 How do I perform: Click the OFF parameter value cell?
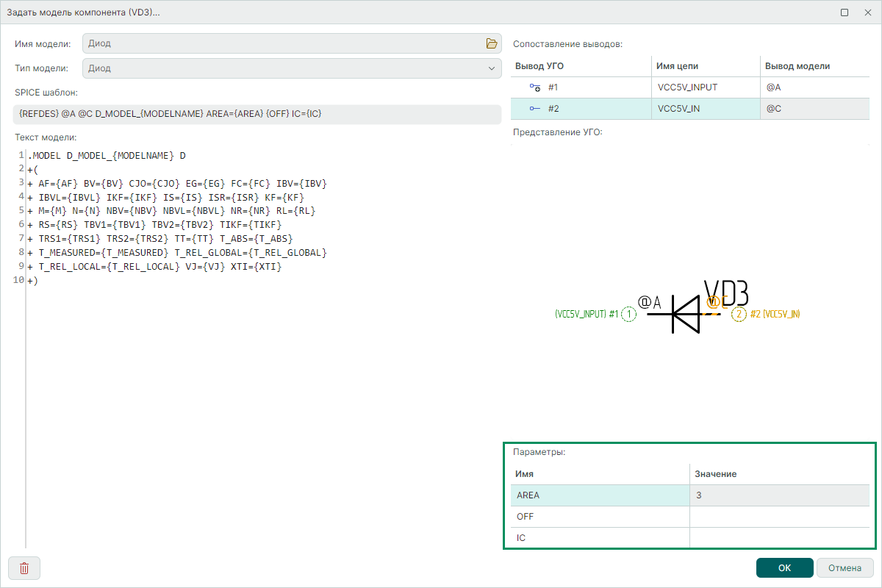click(778, 517)
